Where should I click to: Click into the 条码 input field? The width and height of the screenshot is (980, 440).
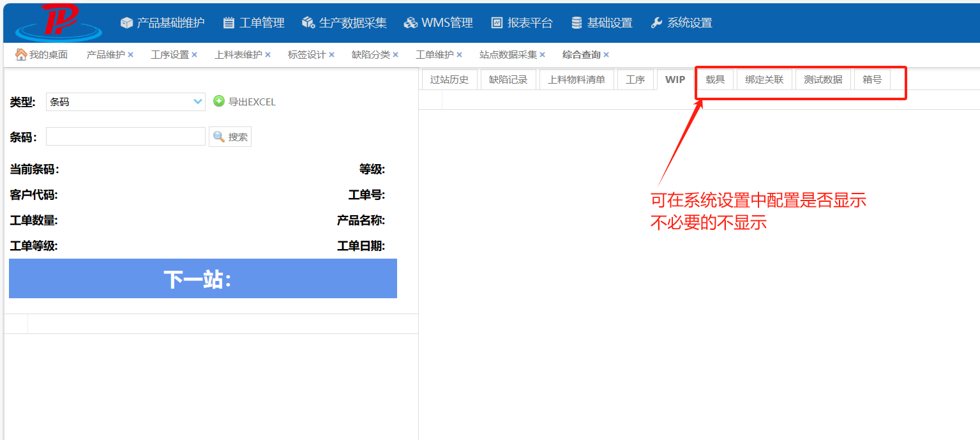(x=125, y=137)
